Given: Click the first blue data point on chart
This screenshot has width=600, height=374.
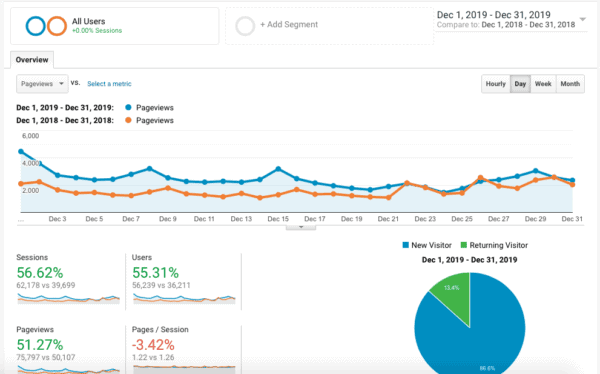Looking at the screenshot, I should click(21, 152).
